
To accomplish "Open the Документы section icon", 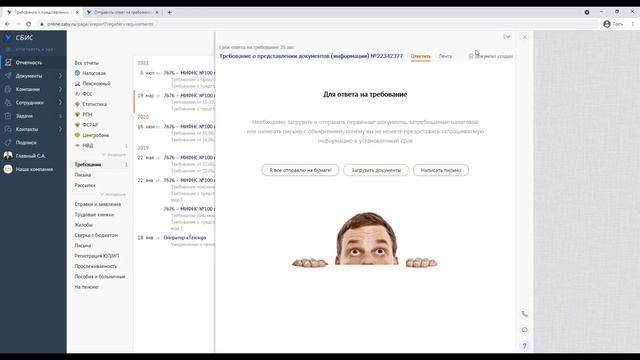I will pyautogui.click(x=8, y=76).
